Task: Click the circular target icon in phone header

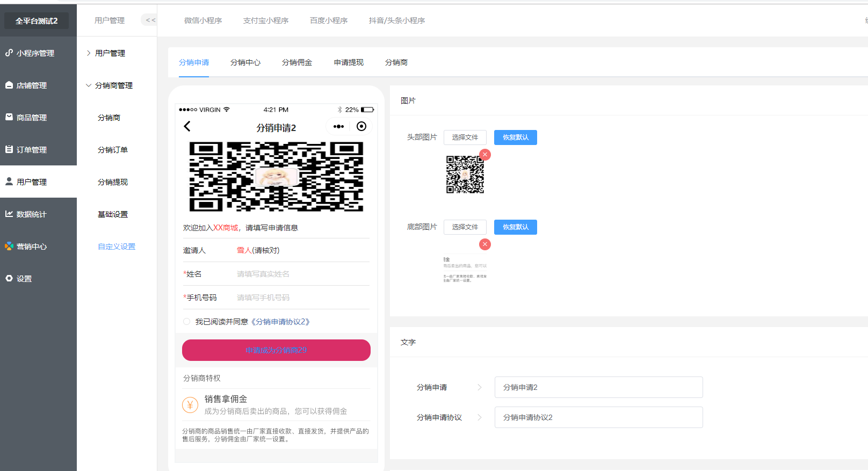Action: tap(361, 126)
